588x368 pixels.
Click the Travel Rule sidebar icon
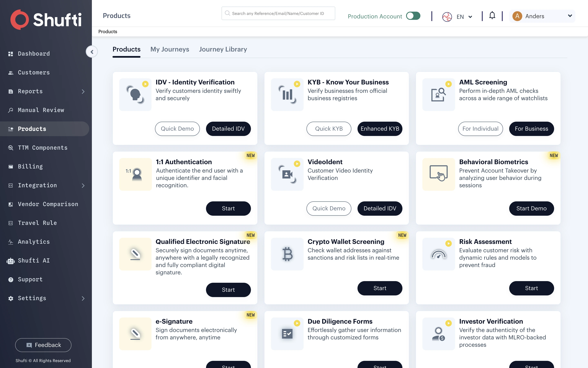(10, 223)
